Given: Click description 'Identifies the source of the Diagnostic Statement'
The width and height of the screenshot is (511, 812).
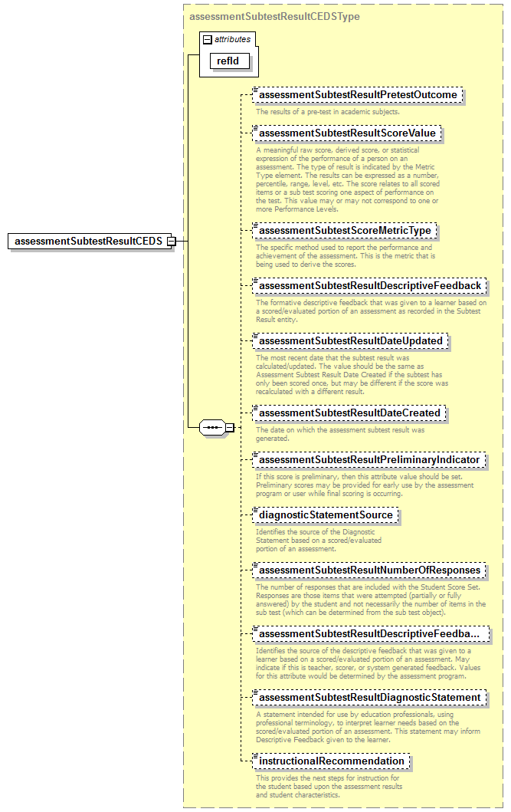Looking at the screenshot, I should point(319,541).
